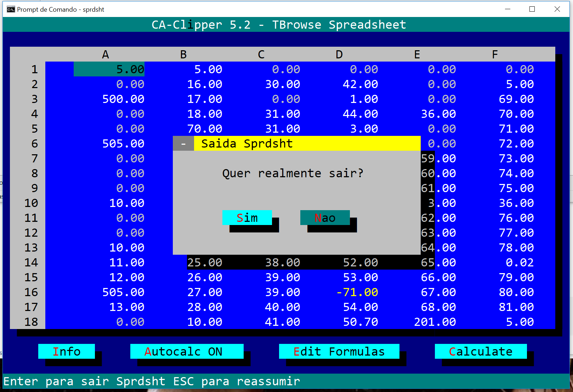Viewport: 573px width, 392px height.
Task: Click cell F13 with value 78.00
Action: 516,247
